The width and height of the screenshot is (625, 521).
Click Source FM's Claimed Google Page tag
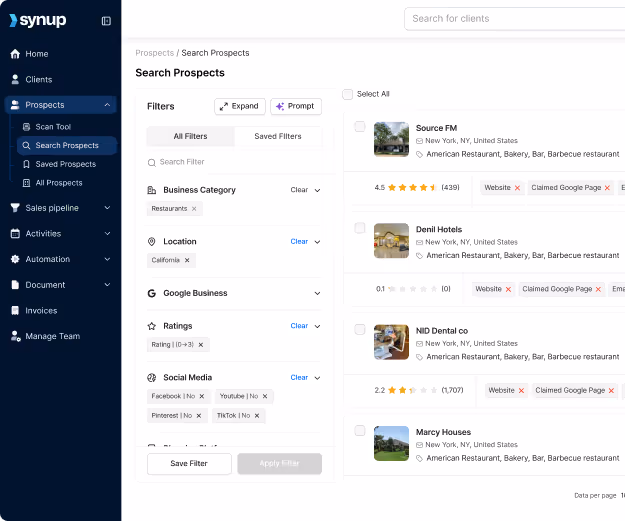click(x=570, y=188)
